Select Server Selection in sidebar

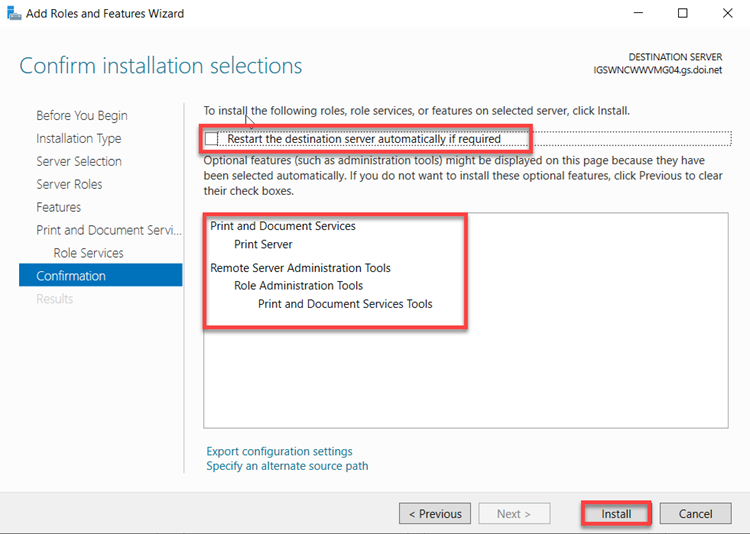pyautogui.click(x=79, y=161)
